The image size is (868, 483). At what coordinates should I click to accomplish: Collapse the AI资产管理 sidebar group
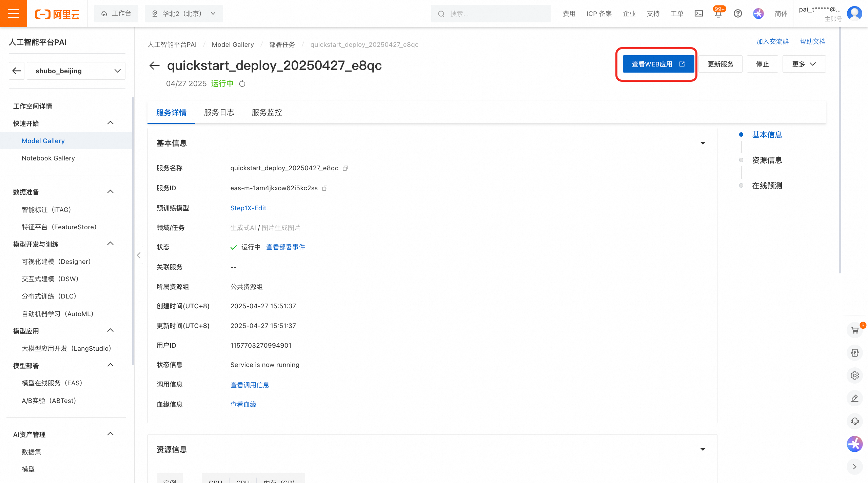[111, 434]
